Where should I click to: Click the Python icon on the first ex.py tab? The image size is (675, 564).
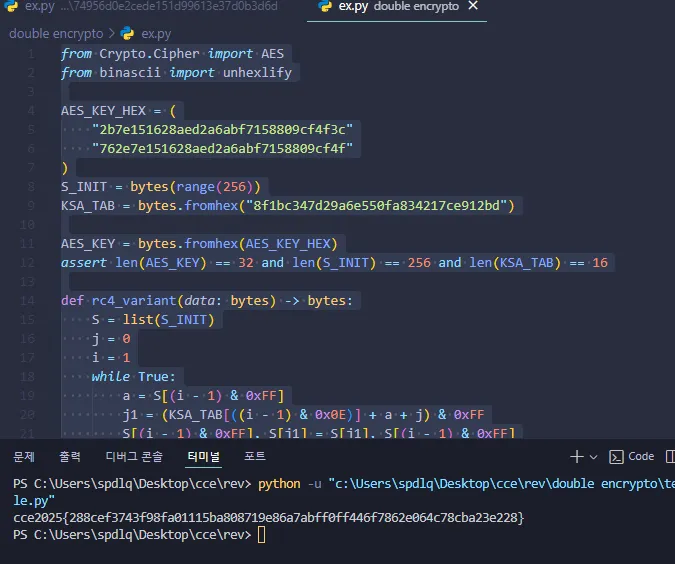point(11,6)
